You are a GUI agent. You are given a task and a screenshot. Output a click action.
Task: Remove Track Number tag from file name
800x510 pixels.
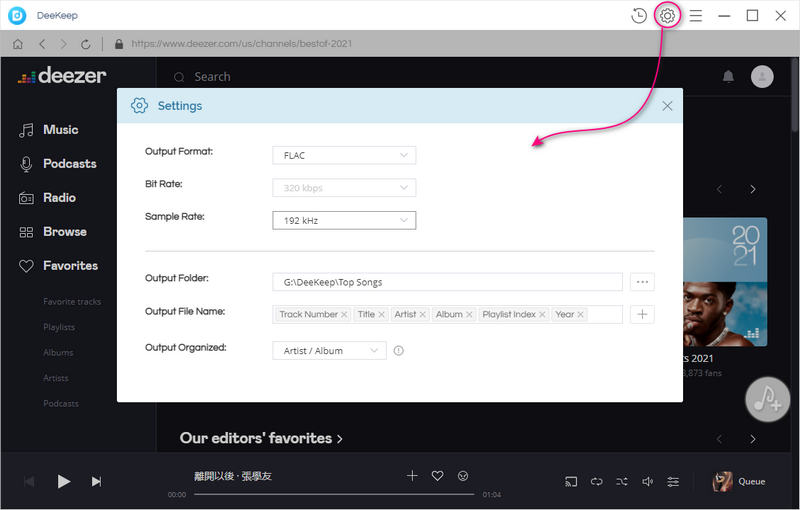tap(344, 315)
